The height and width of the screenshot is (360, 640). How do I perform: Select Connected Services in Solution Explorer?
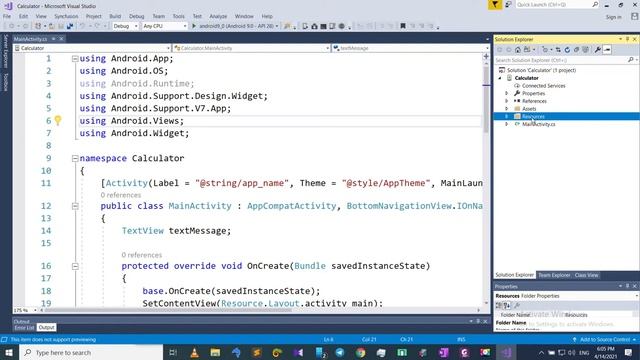pos(543,86)
